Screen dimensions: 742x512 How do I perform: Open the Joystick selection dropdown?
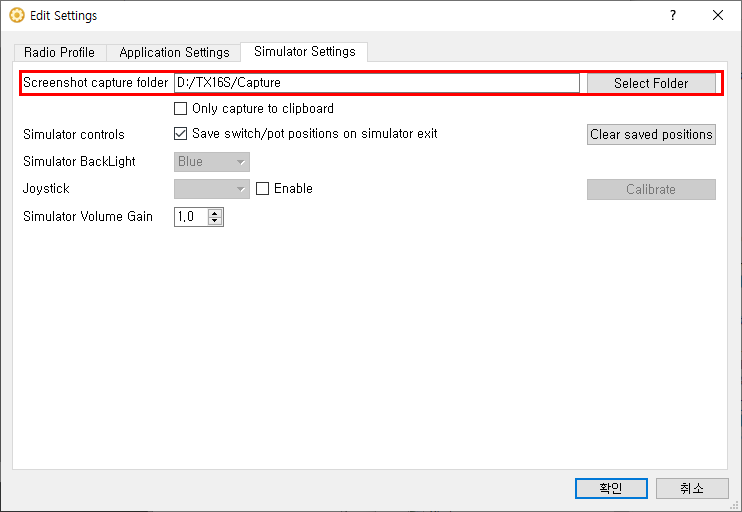pos(212,189)
